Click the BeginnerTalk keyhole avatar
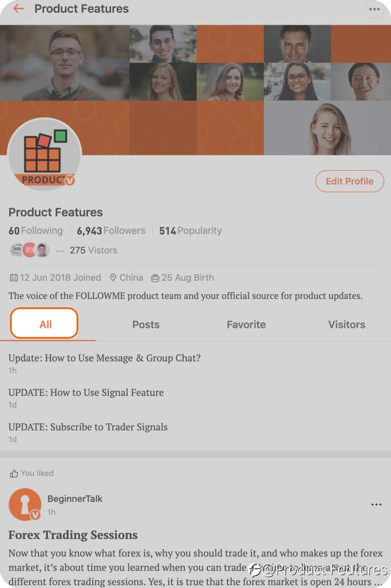 pyautogui.click(x=25, y=504)
